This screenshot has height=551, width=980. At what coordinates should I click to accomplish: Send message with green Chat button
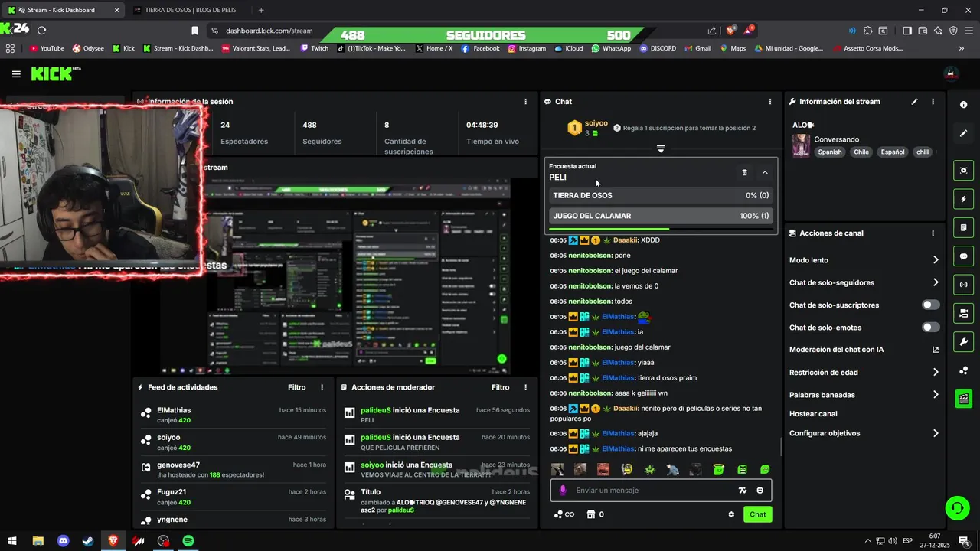(x=757, y=514)
